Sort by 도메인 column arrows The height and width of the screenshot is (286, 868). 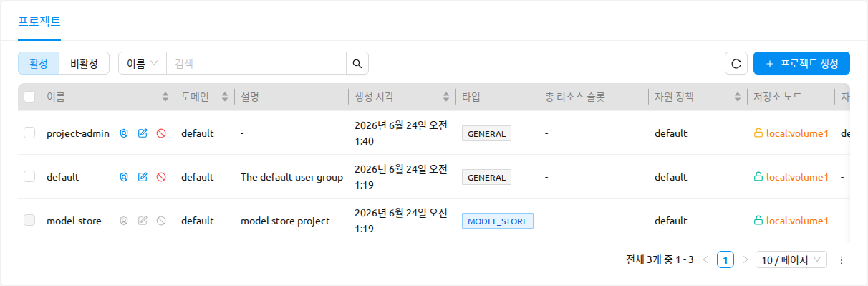pyautogui.click(x=225, y=97)
